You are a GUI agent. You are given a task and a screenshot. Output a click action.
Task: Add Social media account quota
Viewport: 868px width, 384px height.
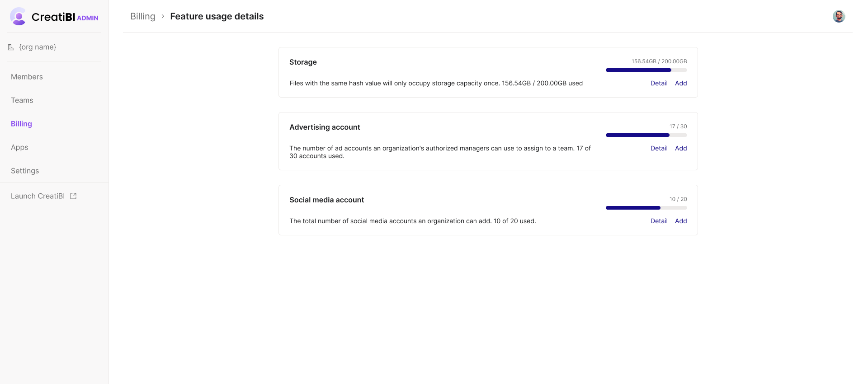click(x=680, y=221)
